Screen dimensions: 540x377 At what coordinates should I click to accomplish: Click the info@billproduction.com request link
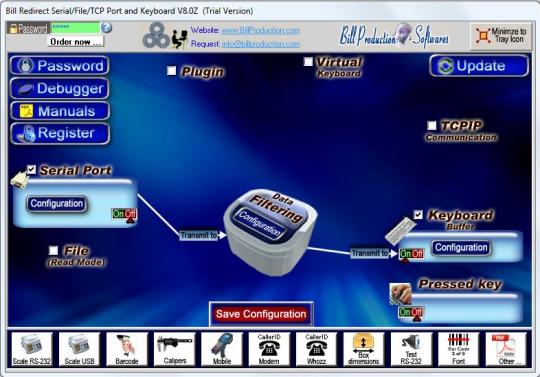[x=261, y=44]
